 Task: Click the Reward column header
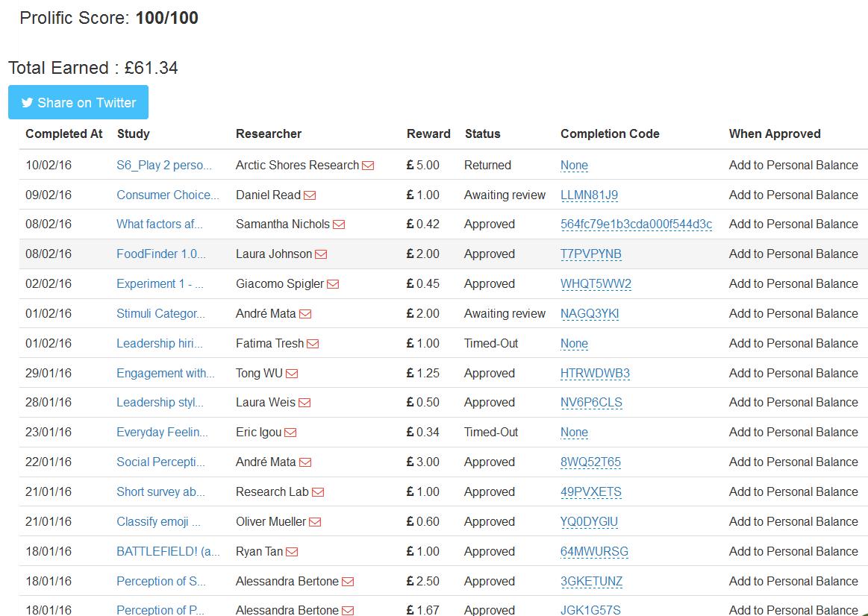point(428,133)
